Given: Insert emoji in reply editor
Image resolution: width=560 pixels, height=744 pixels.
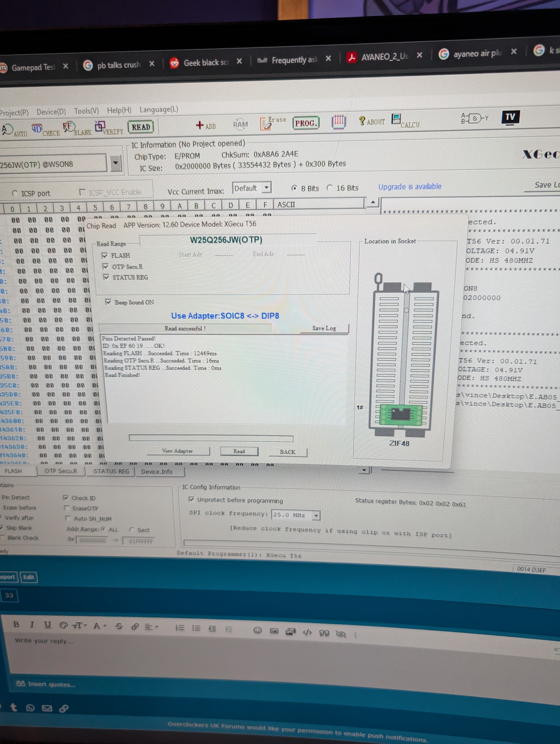Looking at the screenshot, I should (x=257, y=630).
